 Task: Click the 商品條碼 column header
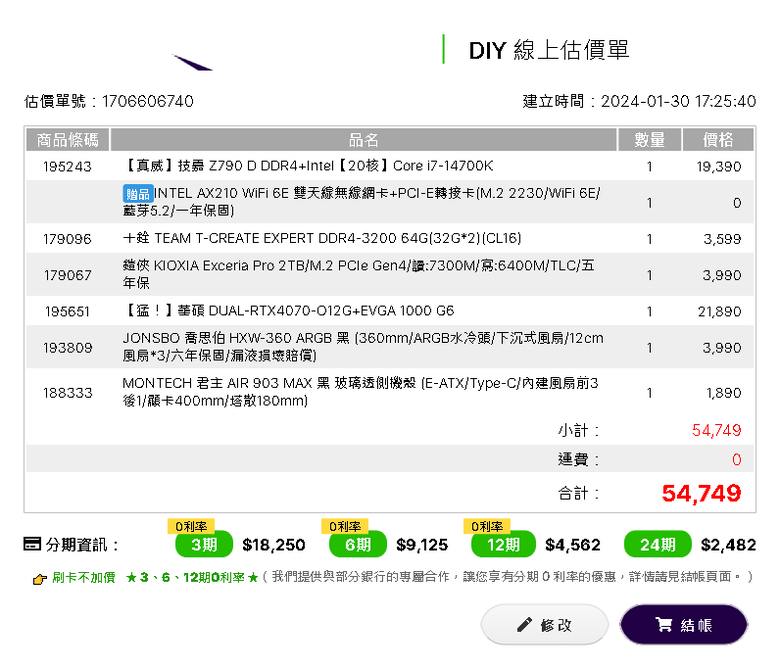click(68, 140)
